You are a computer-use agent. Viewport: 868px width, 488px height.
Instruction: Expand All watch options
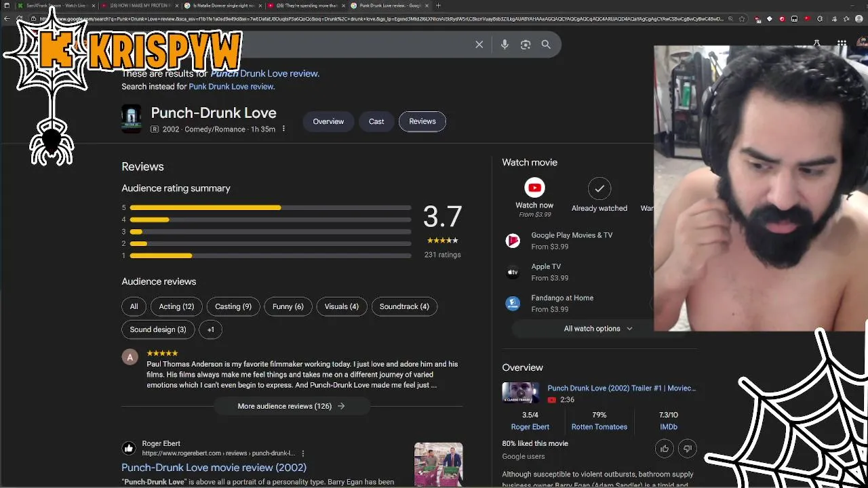pyautogui.click(x=598, y=329)
